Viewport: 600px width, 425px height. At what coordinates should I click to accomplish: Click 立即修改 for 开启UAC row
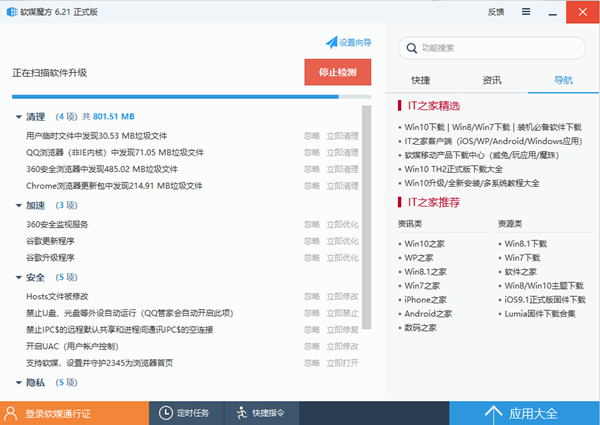coord(342,347)
